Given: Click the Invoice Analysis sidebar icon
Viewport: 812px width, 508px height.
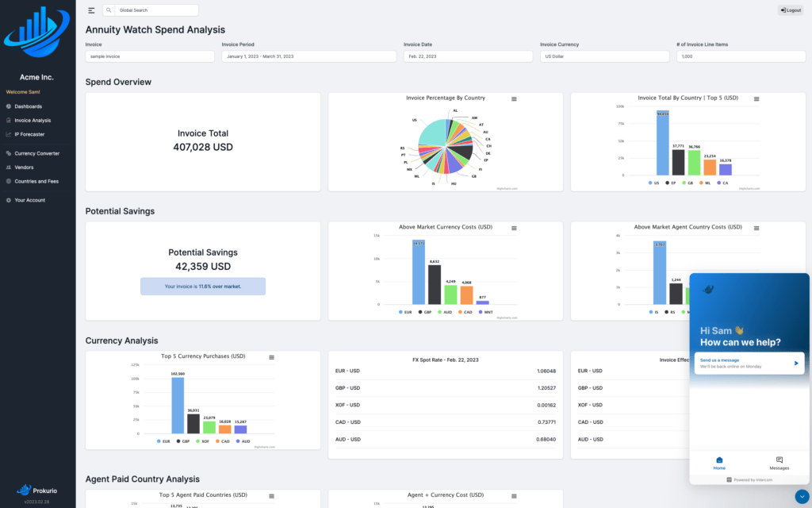Looking at the screenshot, I should tap(8, 121).
